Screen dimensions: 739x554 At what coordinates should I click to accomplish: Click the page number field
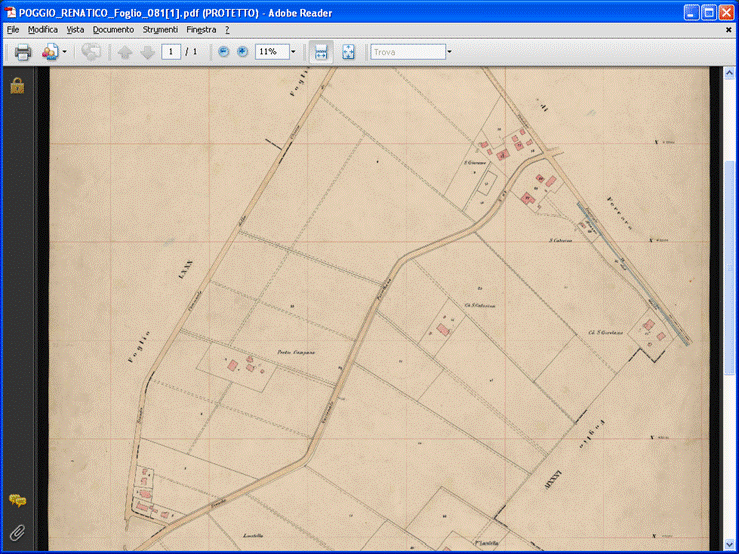click(x=171, y=52)
